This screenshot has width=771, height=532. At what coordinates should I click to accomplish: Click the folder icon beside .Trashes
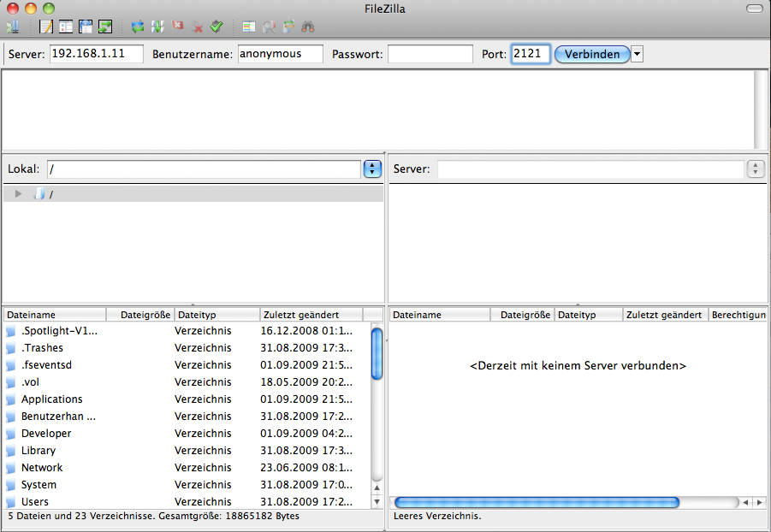pyautogui.click(x=11, y=348)
